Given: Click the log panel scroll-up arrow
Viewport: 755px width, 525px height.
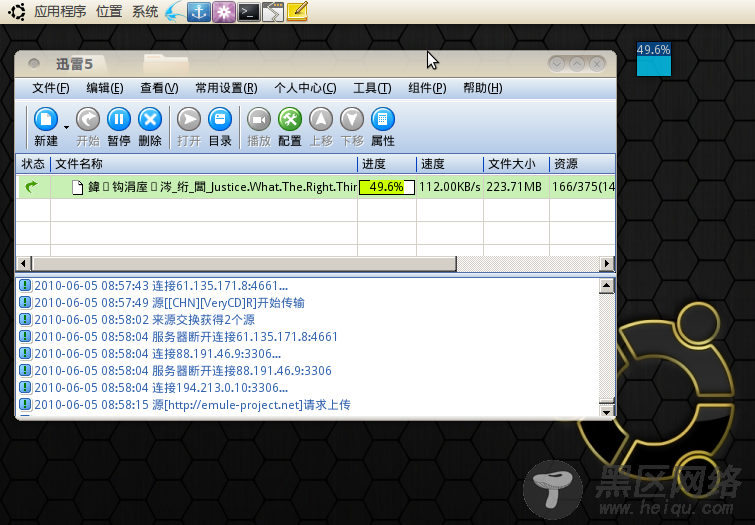Looking at the screenshot, I should [607, 286].
